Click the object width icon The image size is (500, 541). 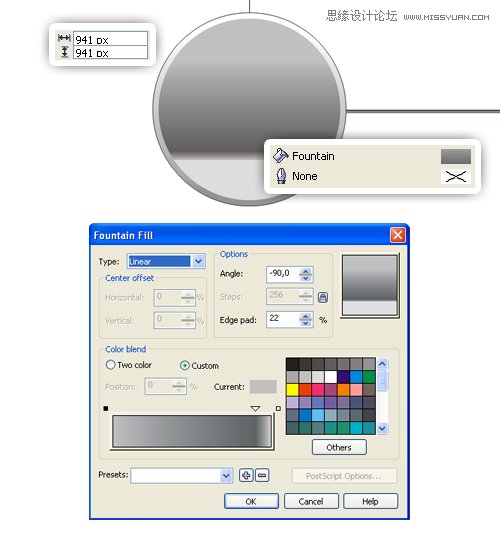(64, 38)
